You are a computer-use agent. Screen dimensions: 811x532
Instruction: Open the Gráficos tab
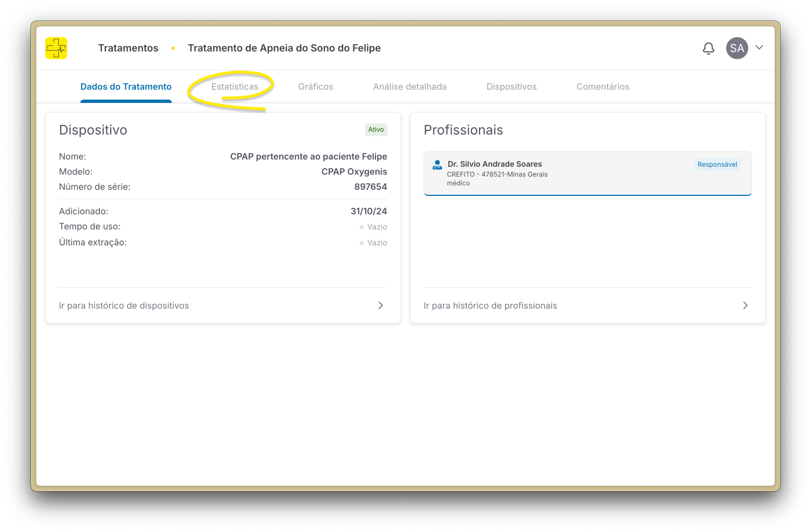[315, 87]
